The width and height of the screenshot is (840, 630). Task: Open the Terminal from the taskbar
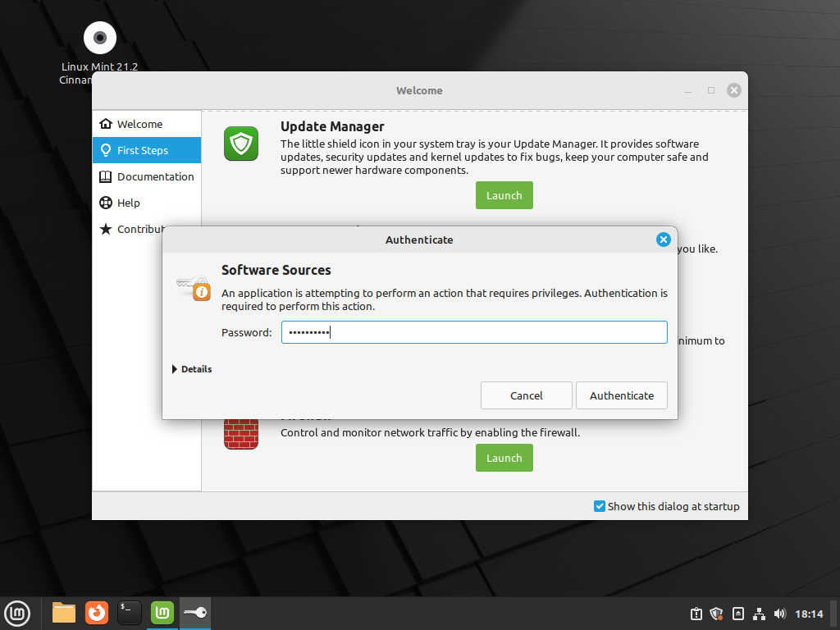pyautogui.click(x=130, y=613)
